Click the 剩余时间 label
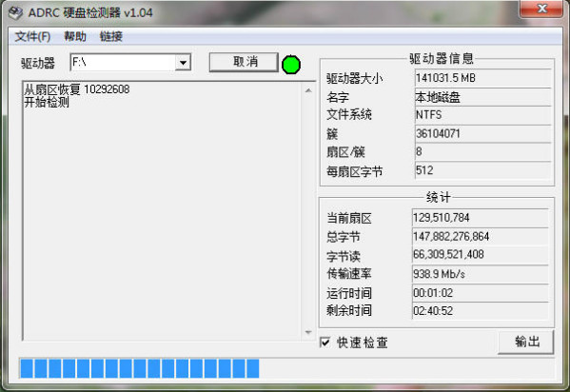Screen dimensions: 570x392 pyautogui.click(x=349, y=311)
